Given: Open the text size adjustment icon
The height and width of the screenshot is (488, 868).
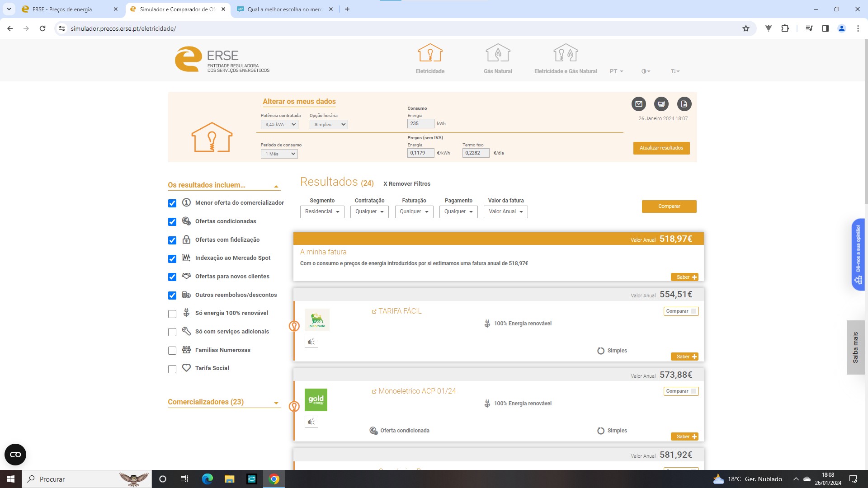Looking at the screenshot, I should click(675, 71).
